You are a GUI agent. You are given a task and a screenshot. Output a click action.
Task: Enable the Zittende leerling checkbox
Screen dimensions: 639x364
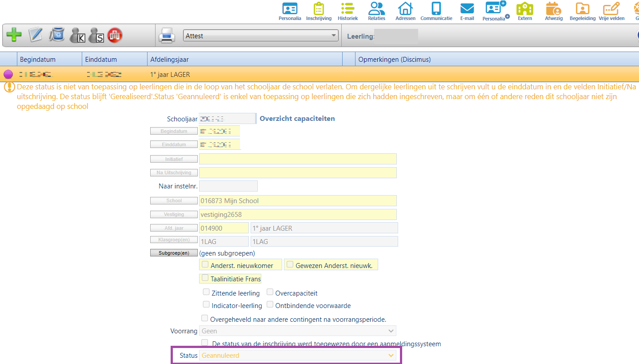[206, 292]
